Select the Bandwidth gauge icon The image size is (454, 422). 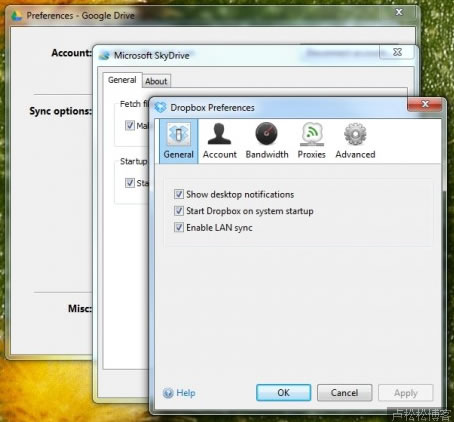266,134
